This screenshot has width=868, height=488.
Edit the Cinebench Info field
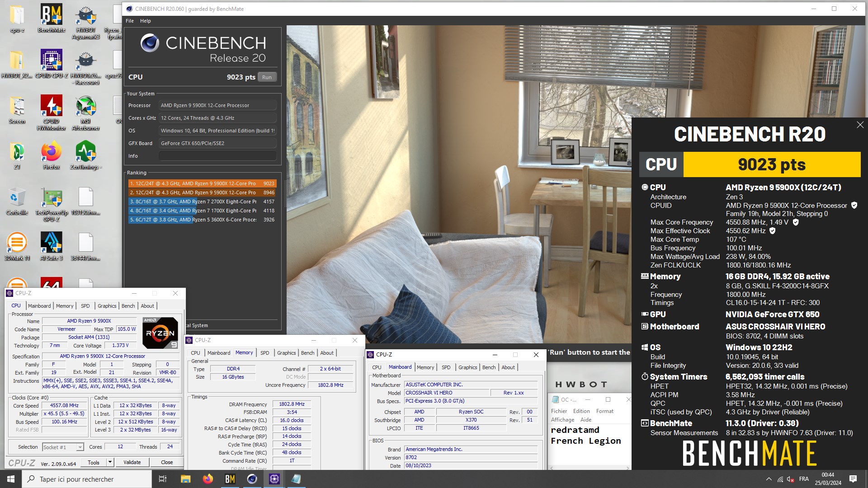[217, 156]
